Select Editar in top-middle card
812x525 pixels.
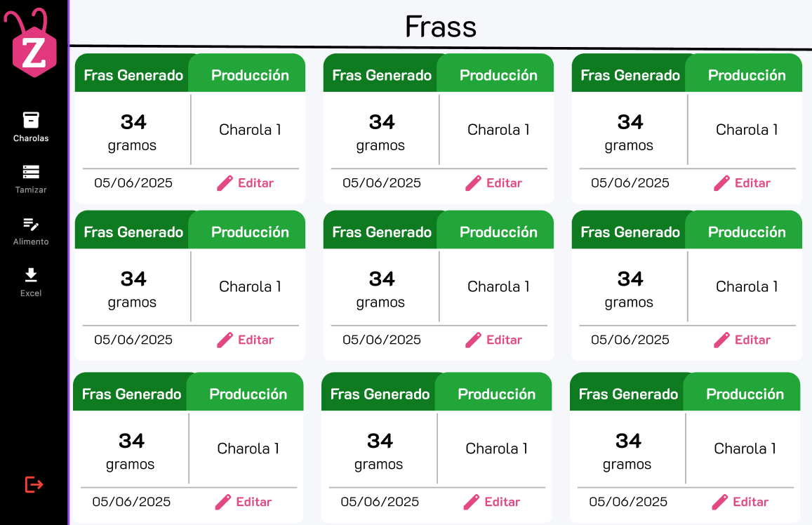tap(504, 182)
